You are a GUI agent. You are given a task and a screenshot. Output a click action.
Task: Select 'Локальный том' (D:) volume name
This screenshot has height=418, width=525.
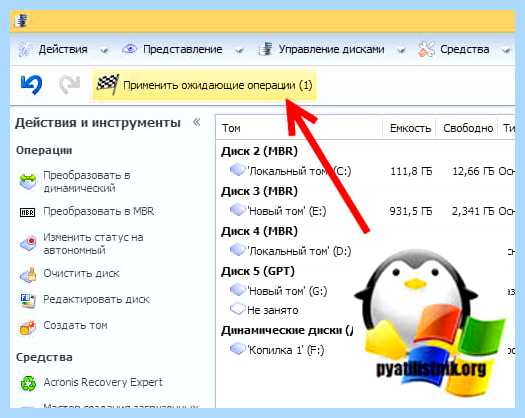tap(299, 251)
